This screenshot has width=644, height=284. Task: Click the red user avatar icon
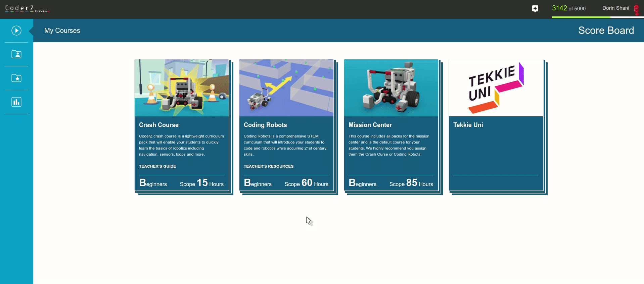point(636,9)
